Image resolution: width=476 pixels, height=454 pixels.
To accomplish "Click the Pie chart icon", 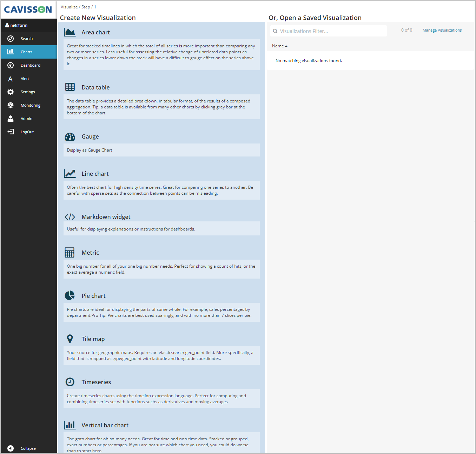I will coord(70,295).
